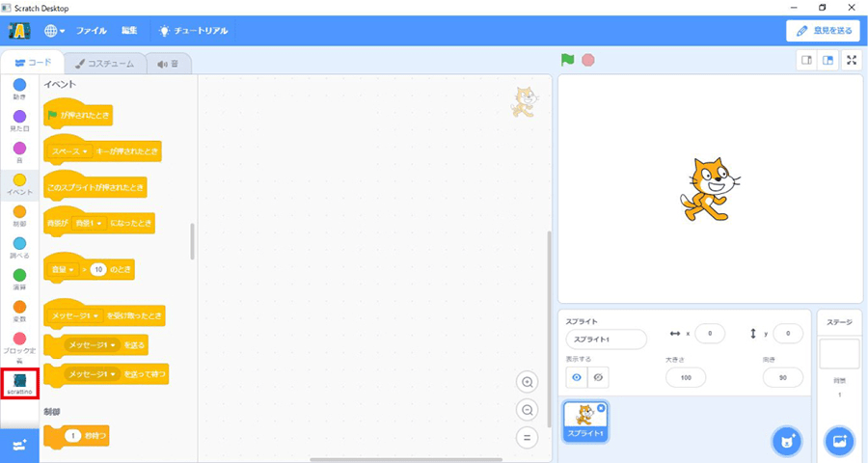The height and width of the screenshot is (463, 868).
Task: Open the スペース key dropdown
Action: [69, 151]
